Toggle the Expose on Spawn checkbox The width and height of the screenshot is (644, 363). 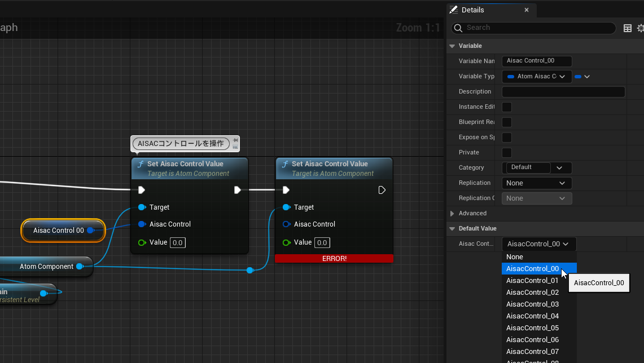point(507,137)
